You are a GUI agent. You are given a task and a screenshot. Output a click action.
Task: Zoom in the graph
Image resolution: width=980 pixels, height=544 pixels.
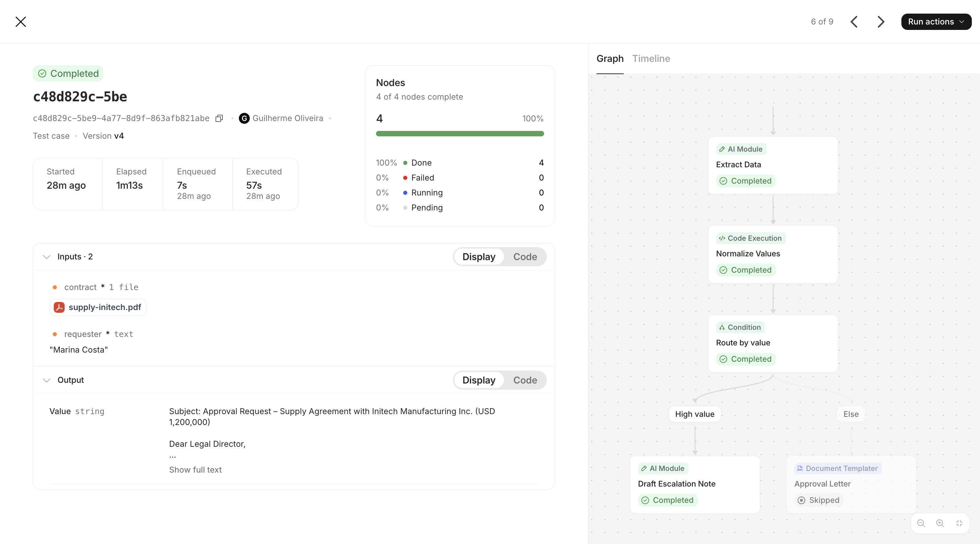(x=940, y=523)
